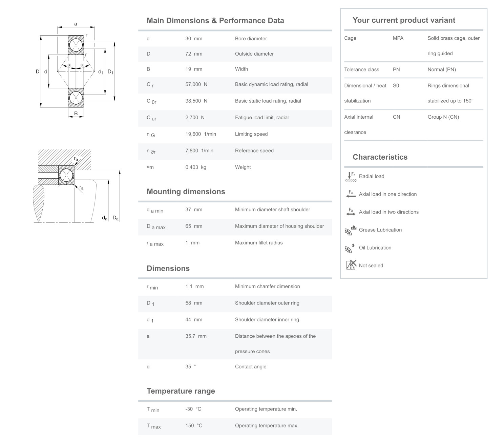
Task: Click the 57,000 N dynamic load rating value
Action: [x=196, y=84]
